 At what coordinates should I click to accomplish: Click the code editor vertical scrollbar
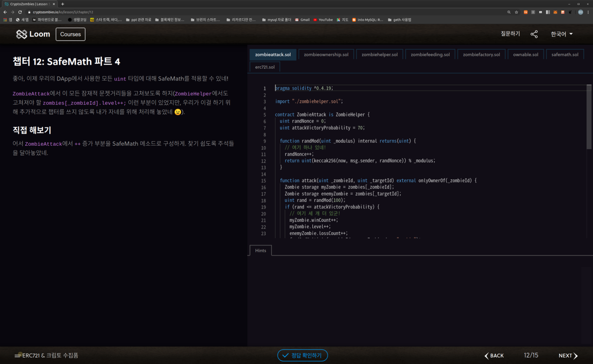click(x=589, y=117)
